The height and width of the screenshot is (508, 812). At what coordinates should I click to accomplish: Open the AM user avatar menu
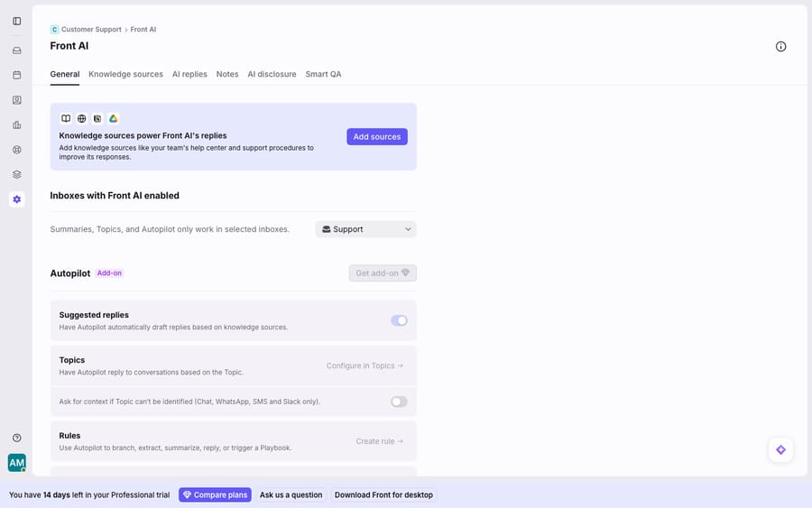pos(16,462)
